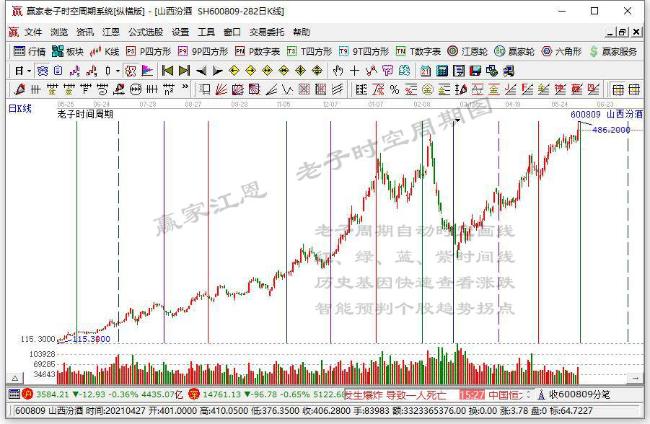Open the 文件 menu

33,32
